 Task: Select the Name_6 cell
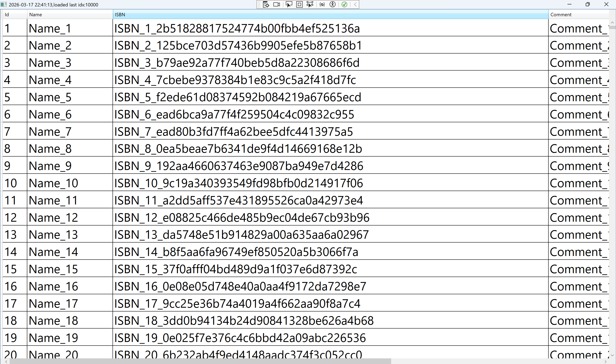70,114
